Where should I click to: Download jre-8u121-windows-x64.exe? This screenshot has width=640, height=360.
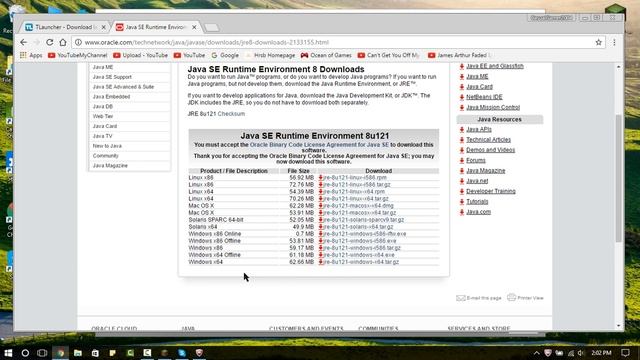point(358,255)
